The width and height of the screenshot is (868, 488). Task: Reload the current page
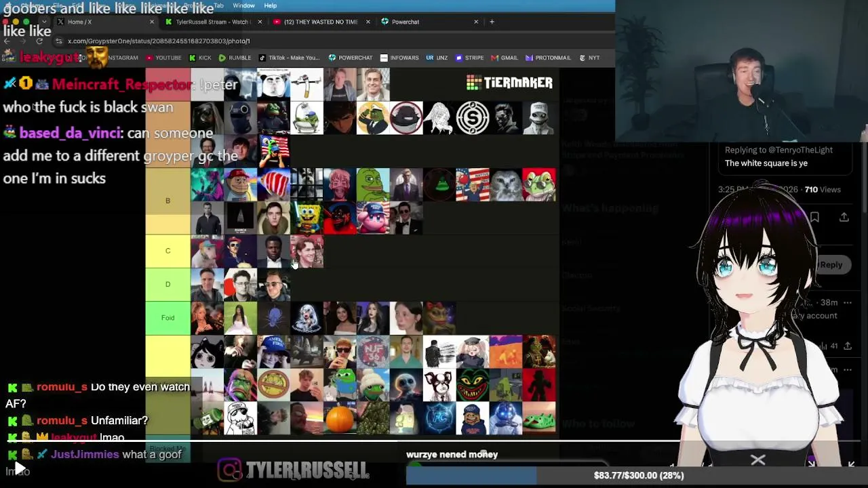39,41
